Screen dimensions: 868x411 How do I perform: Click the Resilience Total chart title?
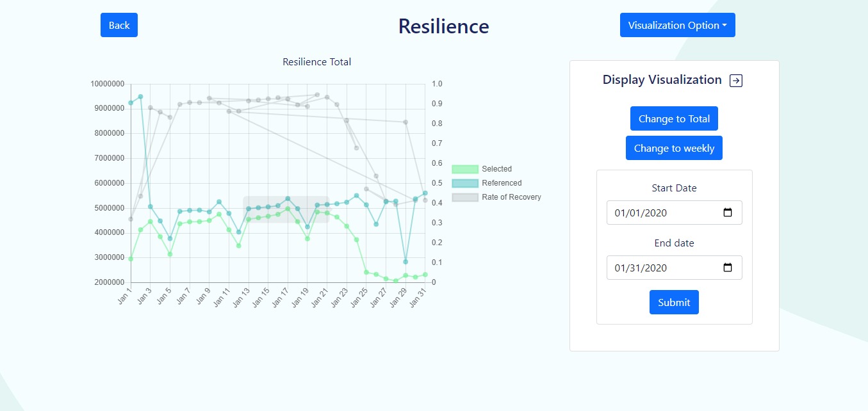(x=316, y=61)
